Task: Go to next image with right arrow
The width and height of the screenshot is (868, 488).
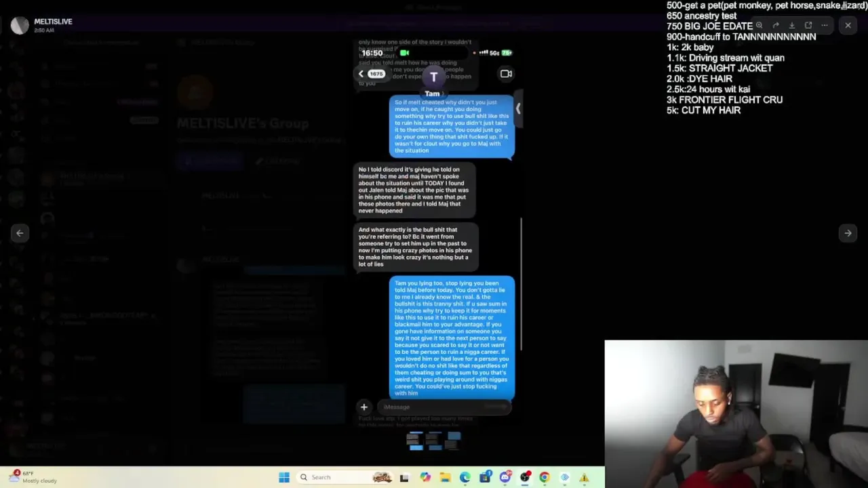Action: [x=848, y=233]
